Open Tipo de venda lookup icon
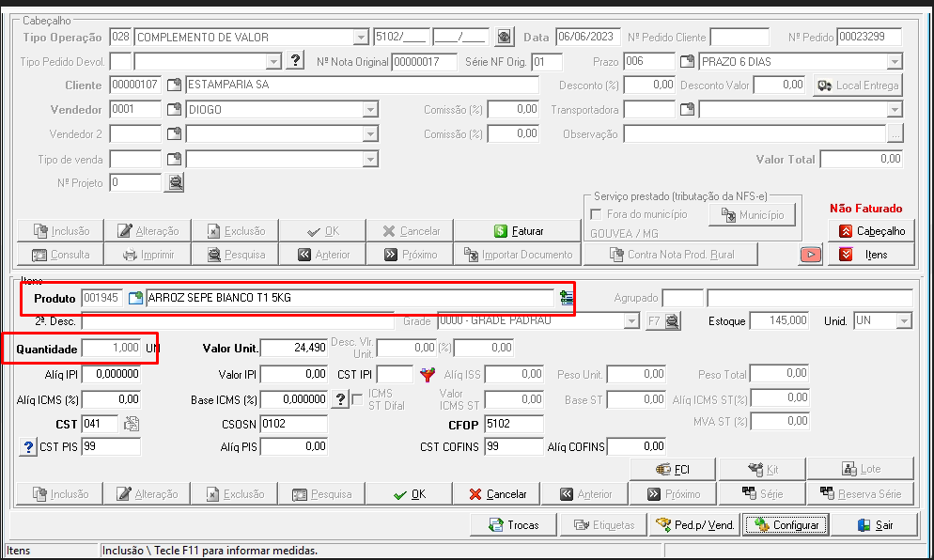Viewport: 934px width, 560px height. [x=174, y=159]
